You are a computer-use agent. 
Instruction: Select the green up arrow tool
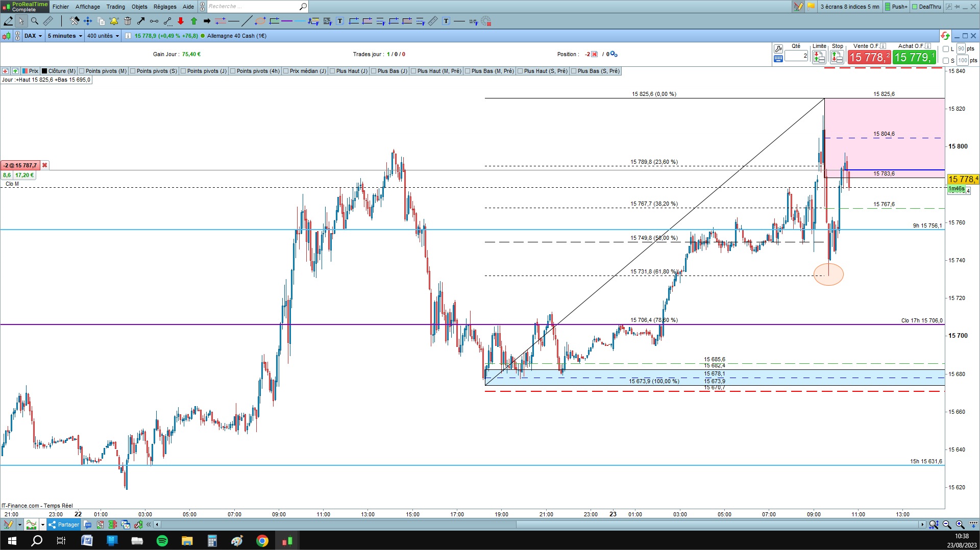pos(194,21)
